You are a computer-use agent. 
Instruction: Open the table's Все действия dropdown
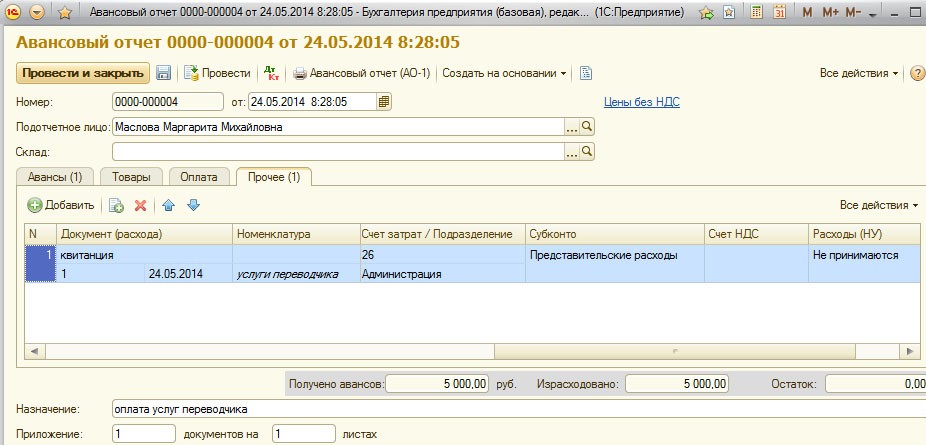point(878,205)
